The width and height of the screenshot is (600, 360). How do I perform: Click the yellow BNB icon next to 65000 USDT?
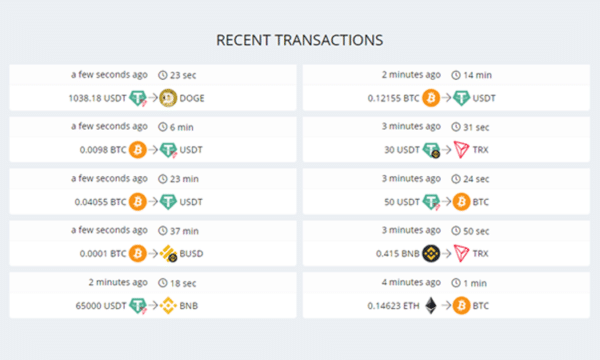(168, 306)
